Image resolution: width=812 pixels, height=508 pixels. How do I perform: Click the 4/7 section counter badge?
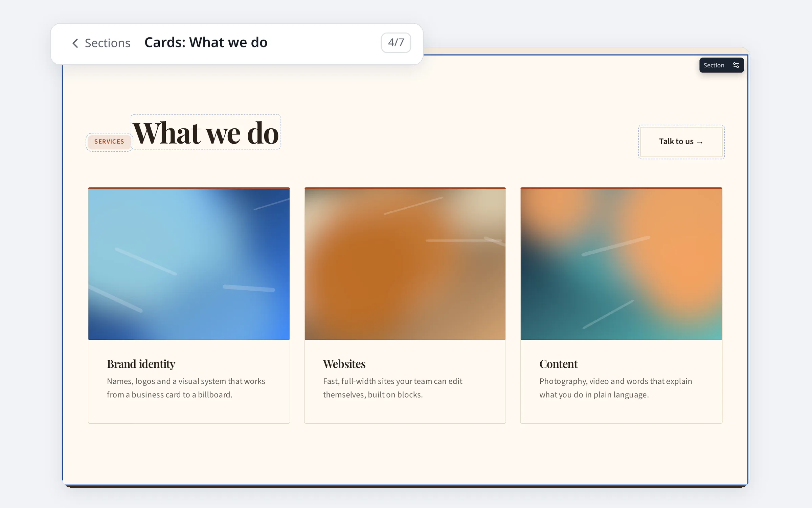pos(396,43)
